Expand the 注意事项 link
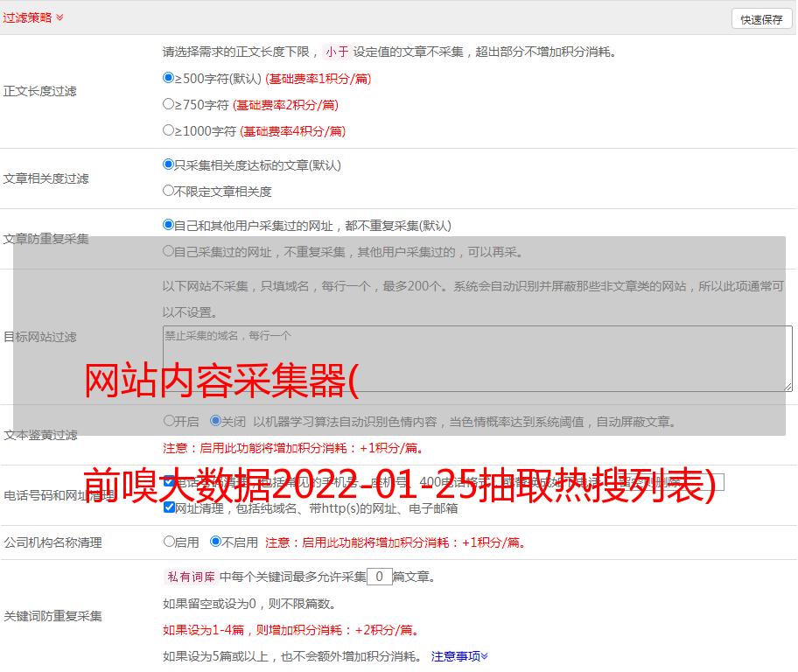 tap(459, 656)
